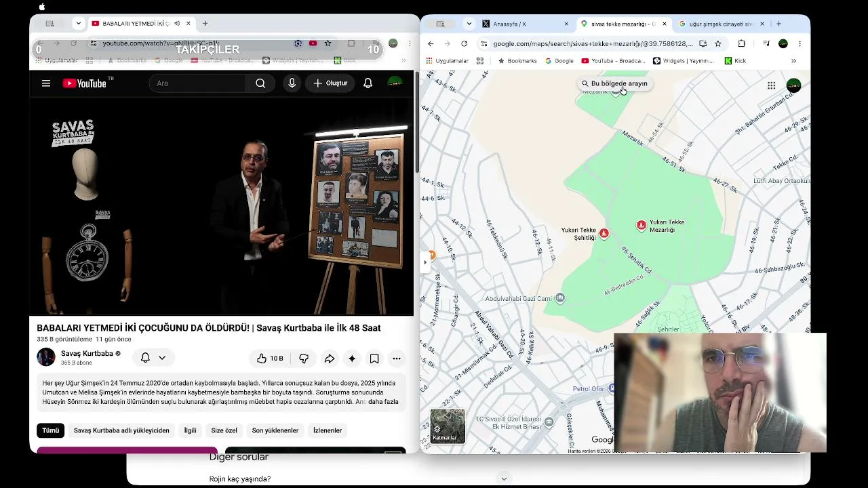This screenshot has height=488, width=868.
Task: Bookmark the Google Maps page with the star
Action: point(718,43)
